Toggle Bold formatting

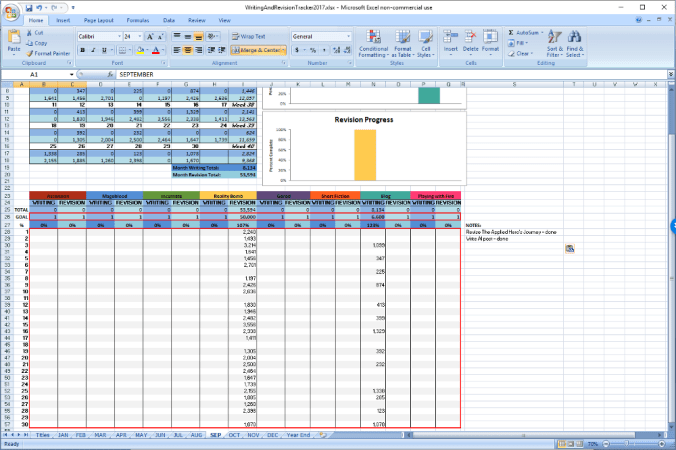coord(82,49)
